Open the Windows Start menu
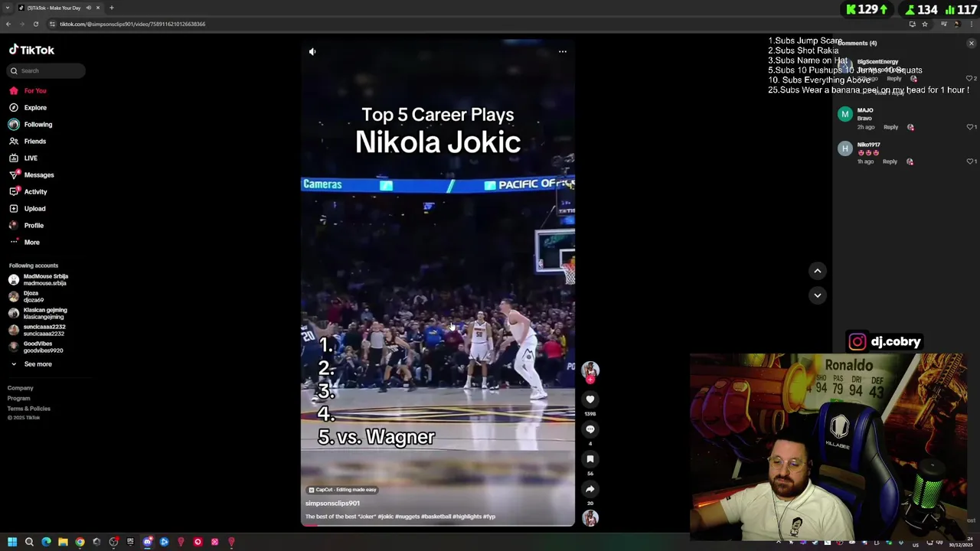The image size is (980, 551). pyautogui.click(x=12, y=542)
